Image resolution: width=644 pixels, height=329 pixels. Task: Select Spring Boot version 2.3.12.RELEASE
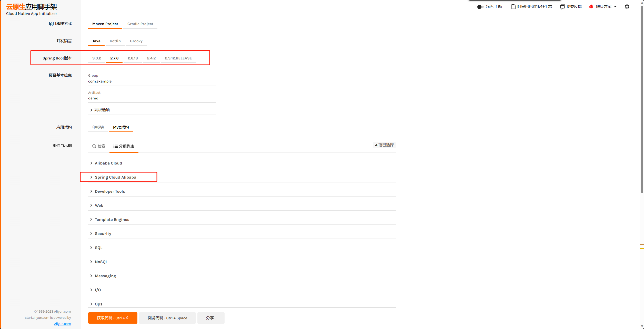coord(178,58)
